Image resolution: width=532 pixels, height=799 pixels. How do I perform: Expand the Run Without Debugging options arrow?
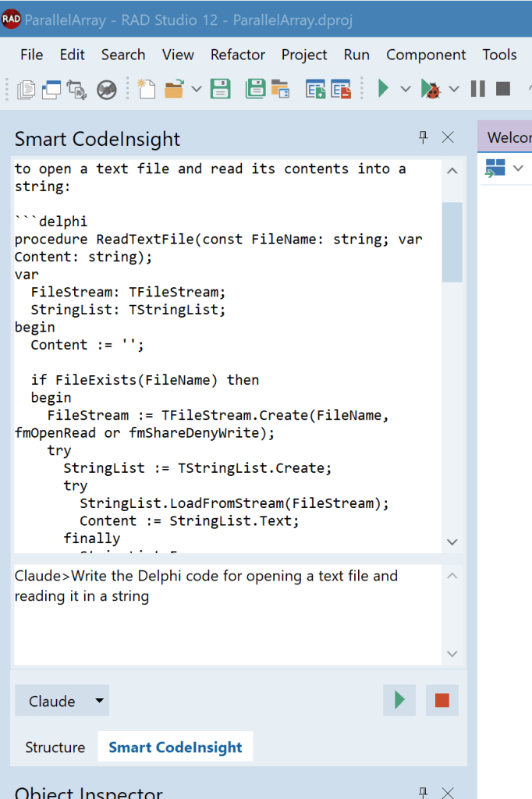(x=405, y=89)
